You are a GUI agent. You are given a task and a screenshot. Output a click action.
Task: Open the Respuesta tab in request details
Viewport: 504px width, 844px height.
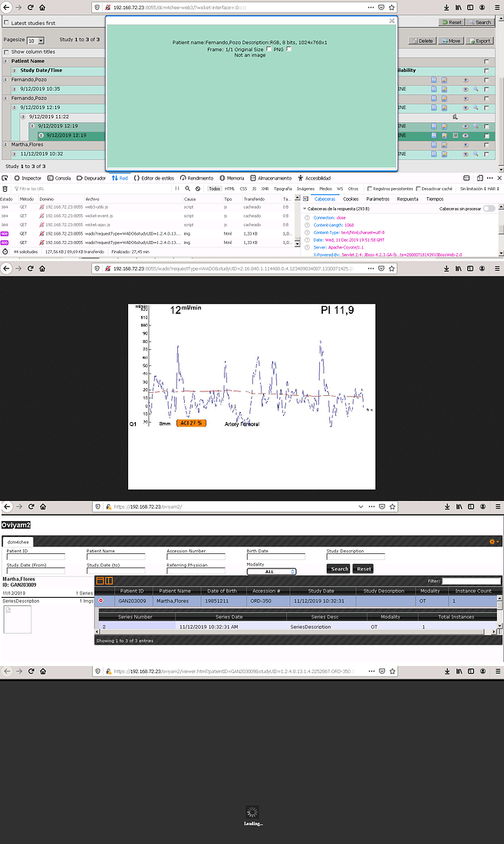[407, 199]
